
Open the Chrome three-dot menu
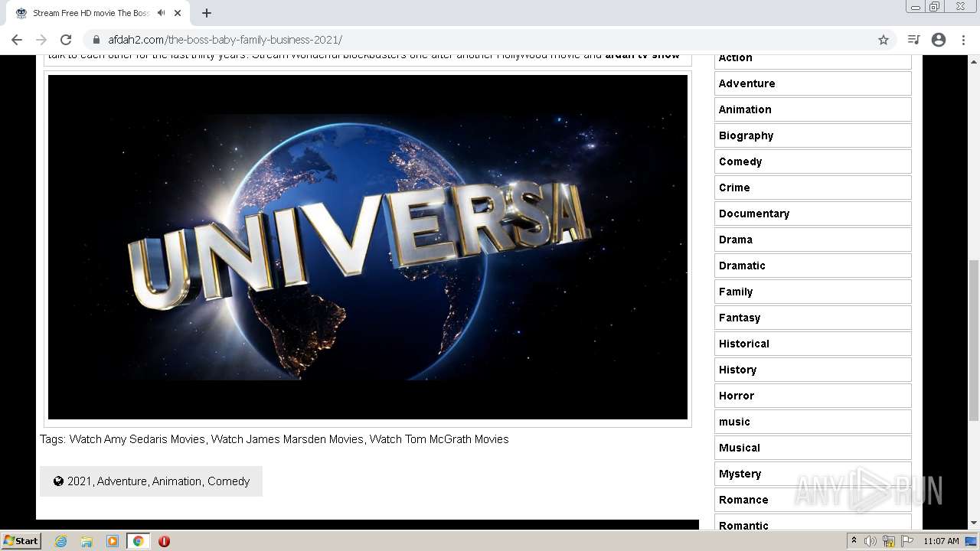(x=964, y=40)
